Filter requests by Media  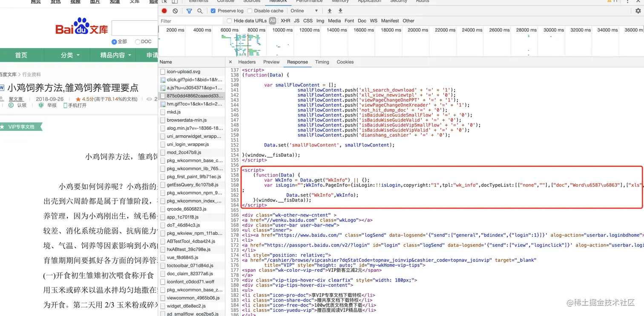[334, 20]
